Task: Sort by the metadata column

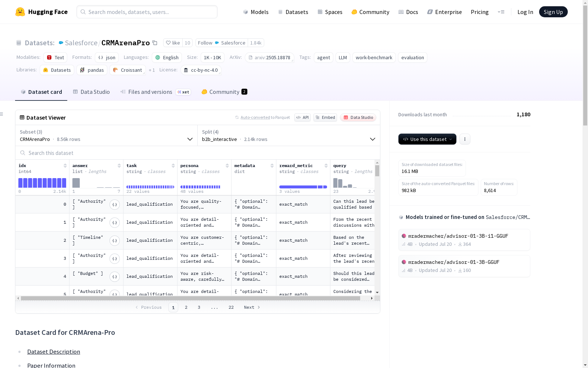Action: pyautogui.click(x=272, y=166)
